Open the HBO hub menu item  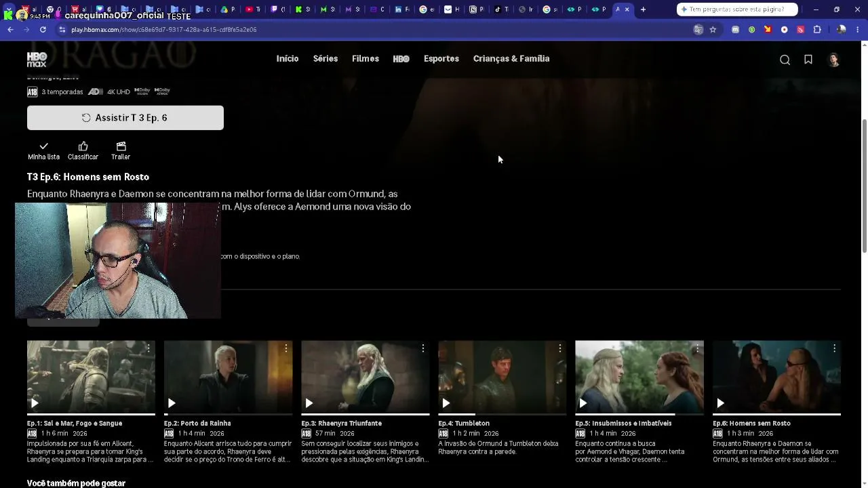[x=401, y=59]
